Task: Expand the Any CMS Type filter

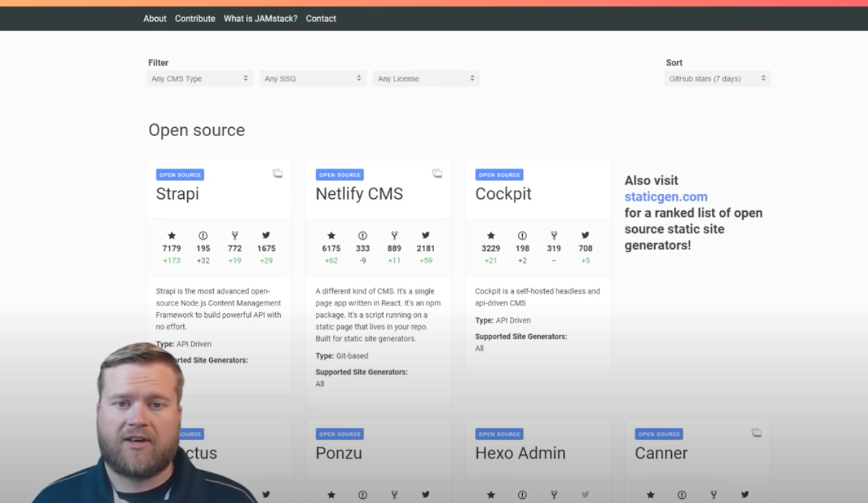Action: click(200, 79)
